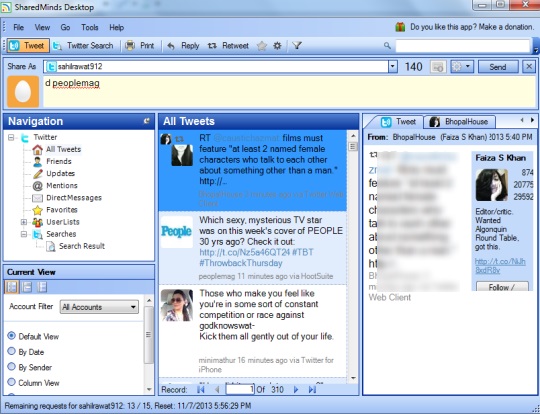Open Twitter Search from the toolbar
The width and height of the screenshot is (540, 414).
click(83, 45)
